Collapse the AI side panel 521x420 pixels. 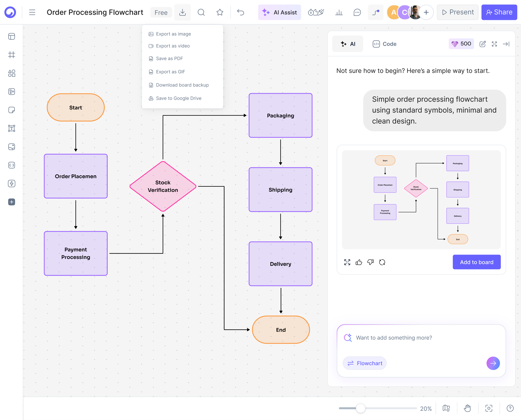[x=506, y=44]
